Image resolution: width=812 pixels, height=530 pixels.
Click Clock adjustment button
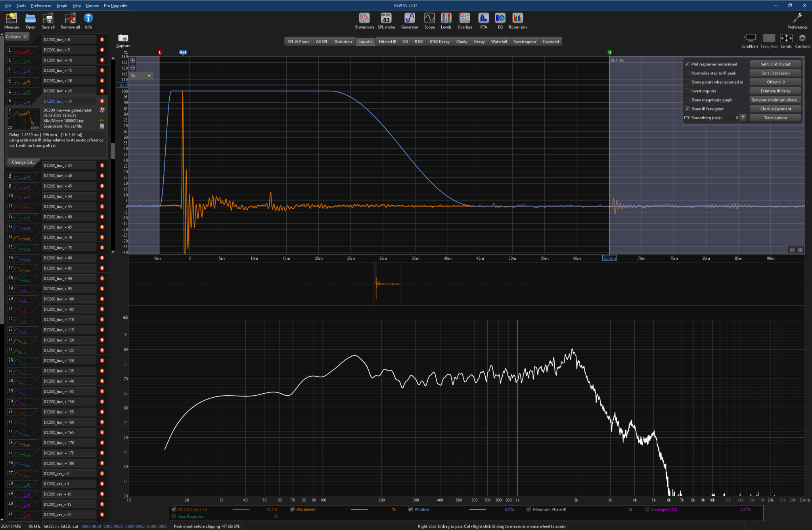(776, 109)
